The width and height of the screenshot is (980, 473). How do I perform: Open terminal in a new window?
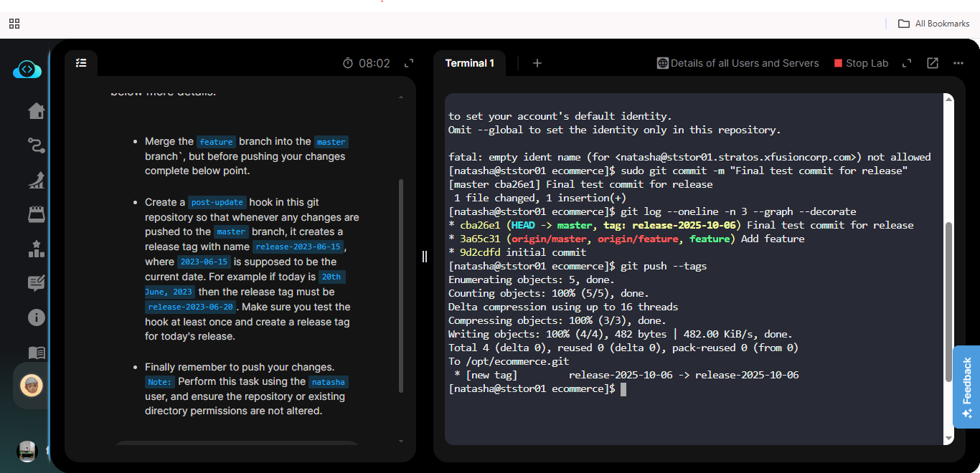tap(933, 63)
